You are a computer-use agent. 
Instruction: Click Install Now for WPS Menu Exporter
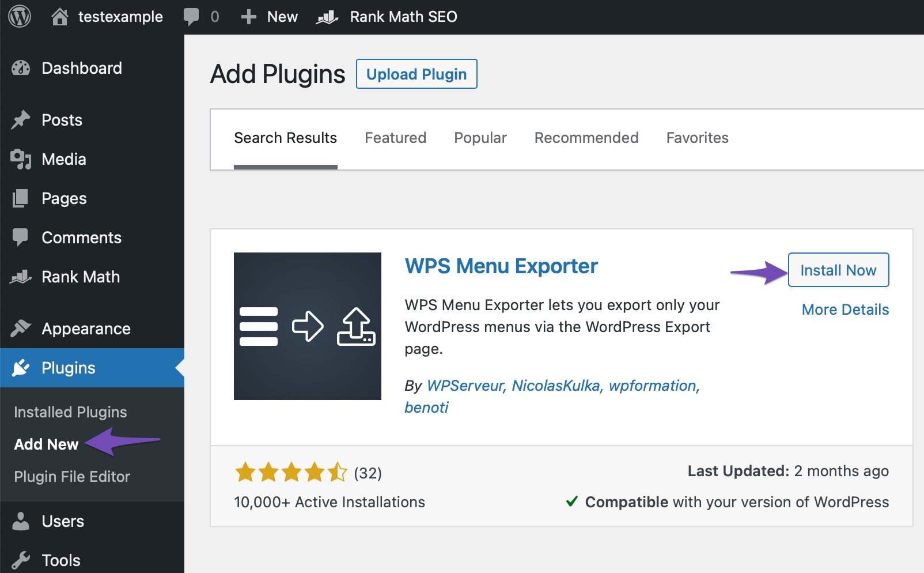tap(838, 270)
